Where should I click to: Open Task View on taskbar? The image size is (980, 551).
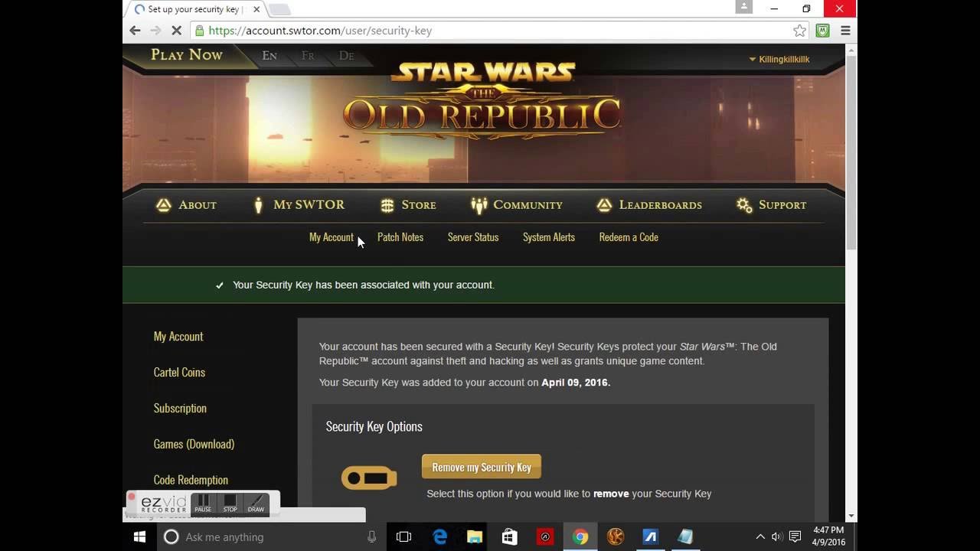[x=403, y=537]
